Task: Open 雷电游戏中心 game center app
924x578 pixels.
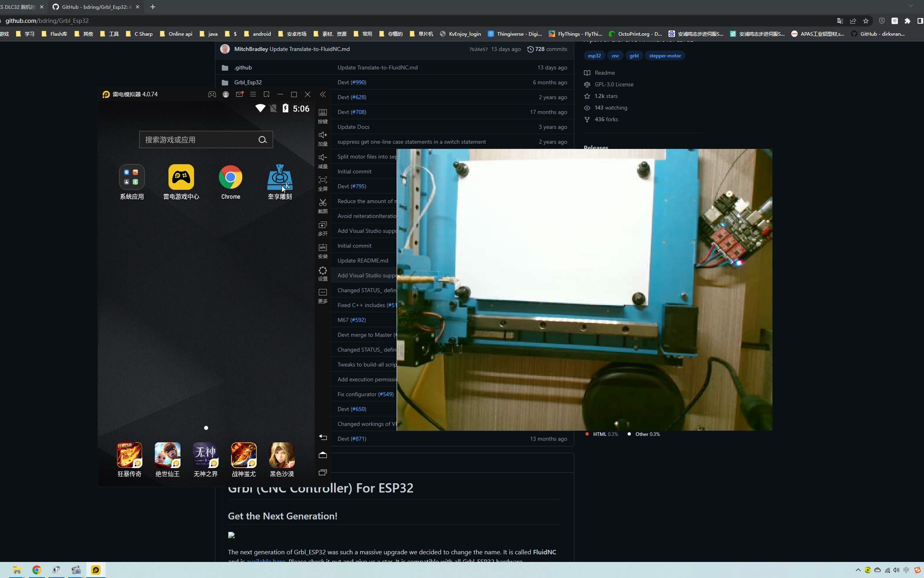Action: click(x=181, y=178)
